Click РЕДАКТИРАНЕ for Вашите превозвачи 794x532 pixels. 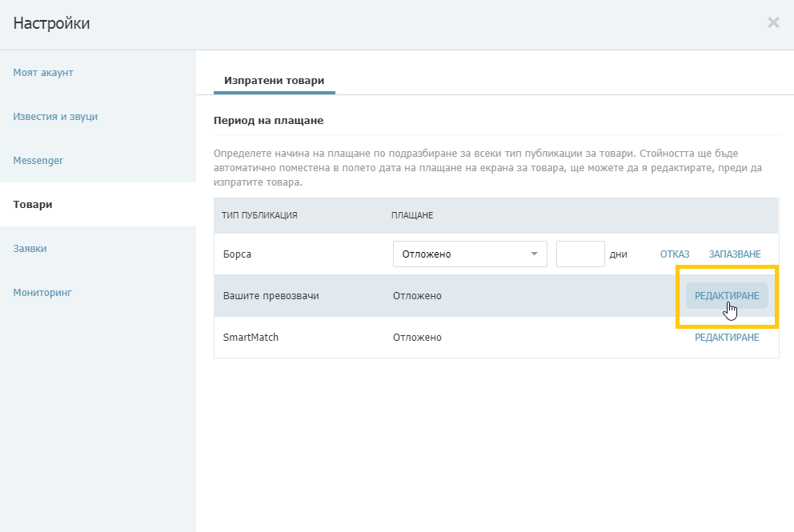coord(727,296)
